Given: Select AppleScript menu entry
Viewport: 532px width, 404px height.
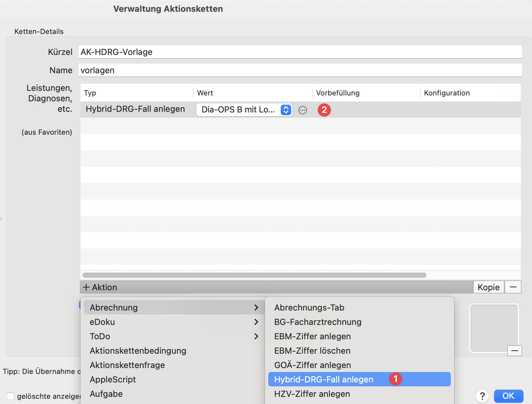Looking at the screenshot, I should pos(174,379).
